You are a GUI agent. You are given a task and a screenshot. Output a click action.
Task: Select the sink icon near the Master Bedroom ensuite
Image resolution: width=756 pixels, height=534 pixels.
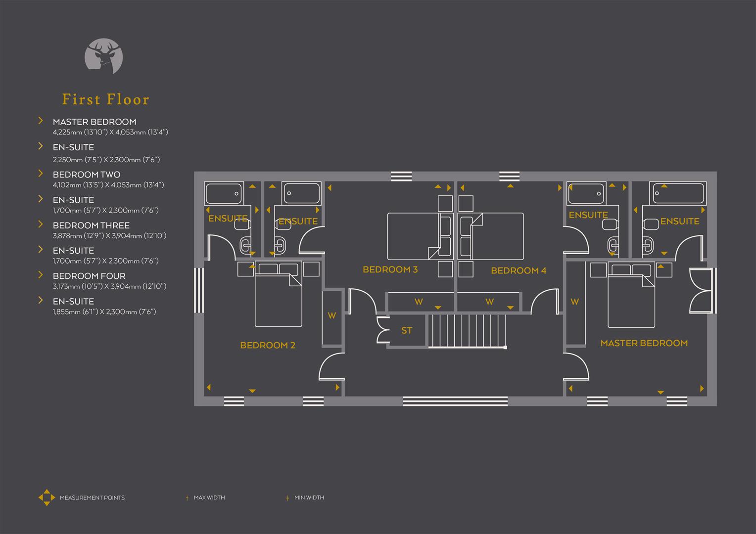tap(650, 224)
